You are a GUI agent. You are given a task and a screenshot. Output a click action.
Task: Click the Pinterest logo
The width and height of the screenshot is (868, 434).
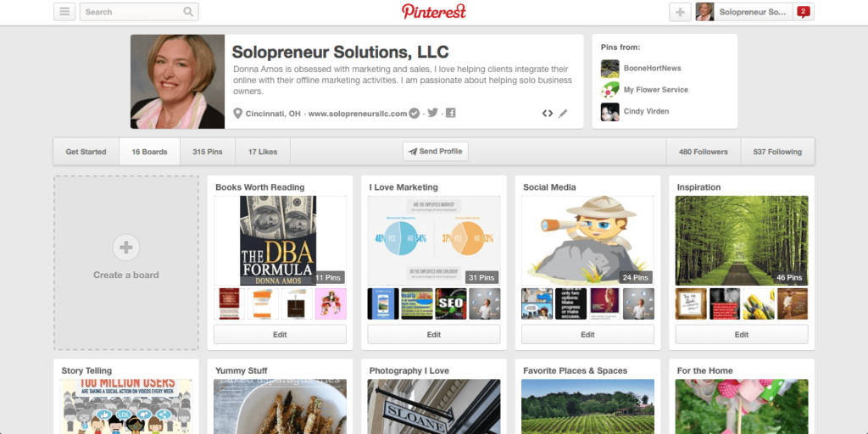[434, 12]
